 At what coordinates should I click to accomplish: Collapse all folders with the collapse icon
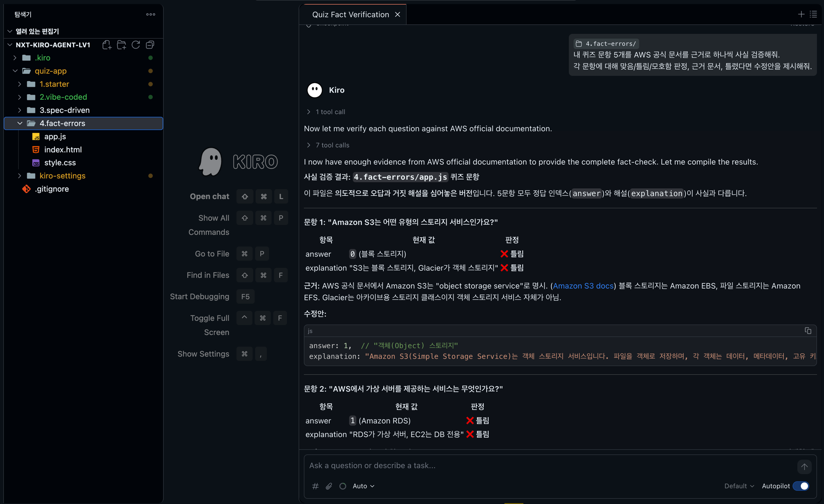click(150, 45)
